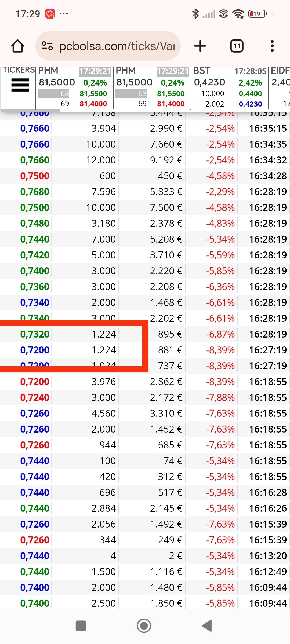The image size is (290, 644).
Task: Tap price 0,7360
Action: pos(35,287)
